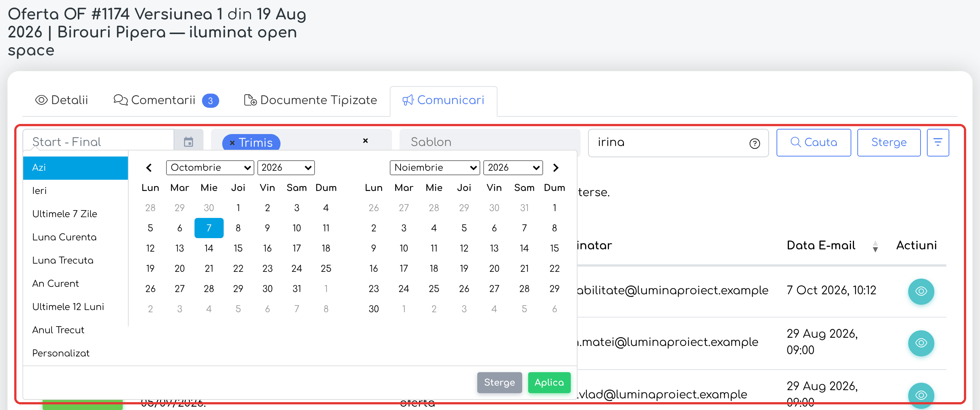Open the advanced filter icon button
The width and height of the screenshot is (980, 410).
937,142
